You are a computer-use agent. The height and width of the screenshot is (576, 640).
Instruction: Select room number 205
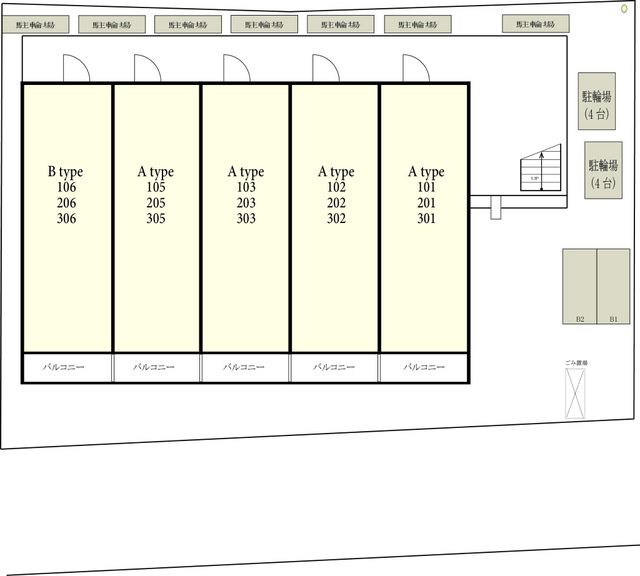click(x=156, y=203)
